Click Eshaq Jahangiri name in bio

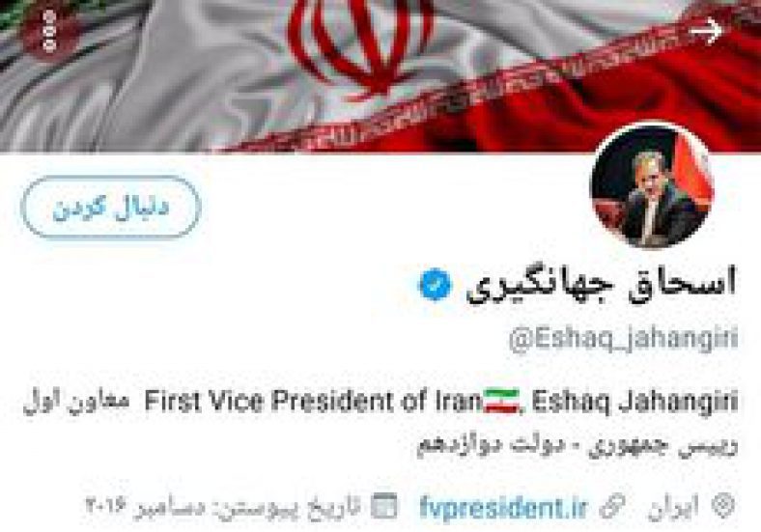coord(634,402)
